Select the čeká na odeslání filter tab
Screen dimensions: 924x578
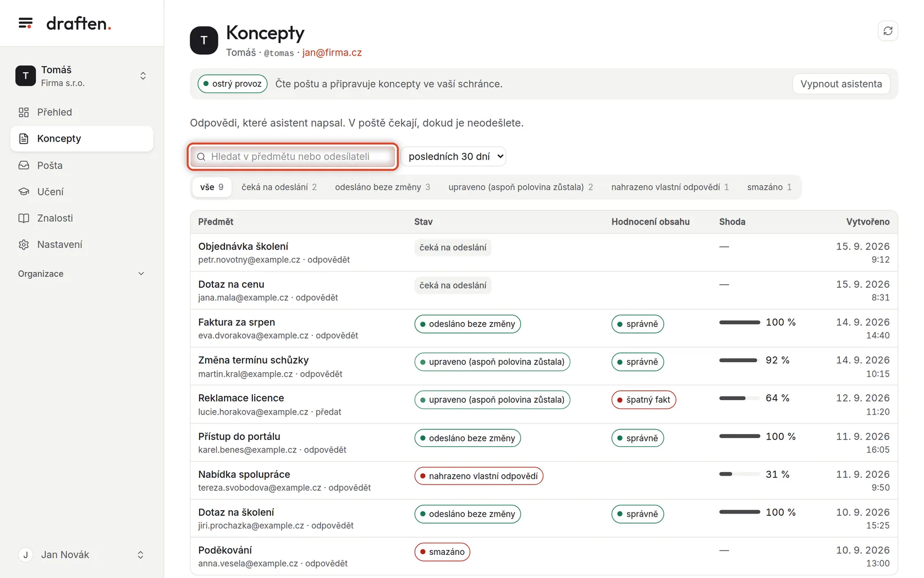279,187
